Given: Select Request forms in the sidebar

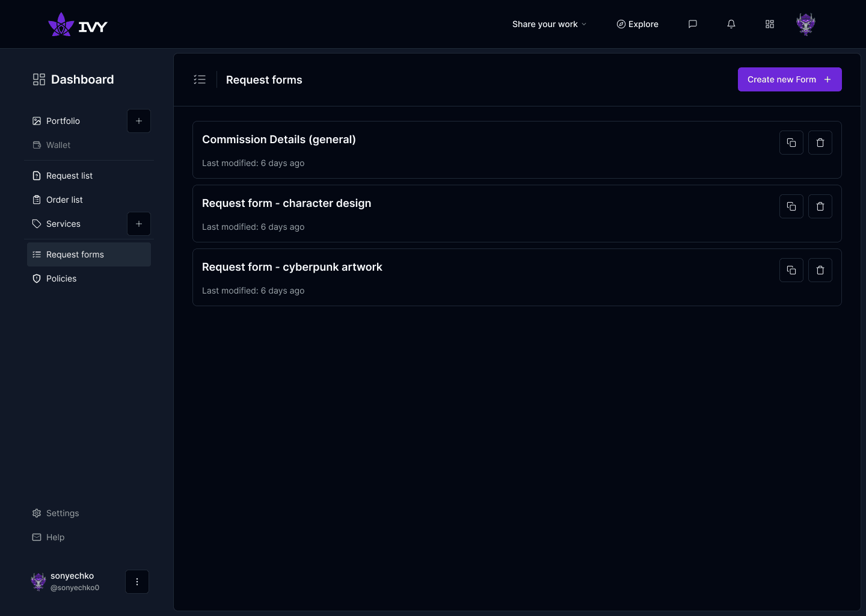Looking at the screenshot, I should pyautogui.click(x=89, y=254).
